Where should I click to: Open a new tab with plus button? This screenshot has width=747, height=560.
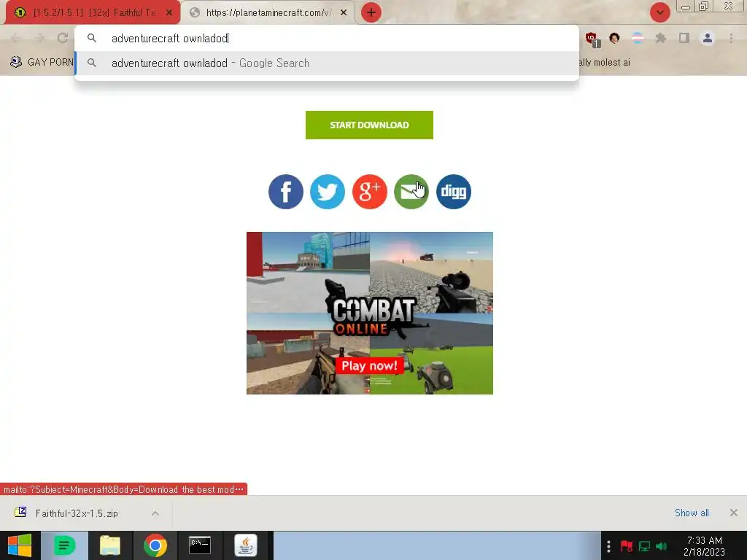coord(371,12)
